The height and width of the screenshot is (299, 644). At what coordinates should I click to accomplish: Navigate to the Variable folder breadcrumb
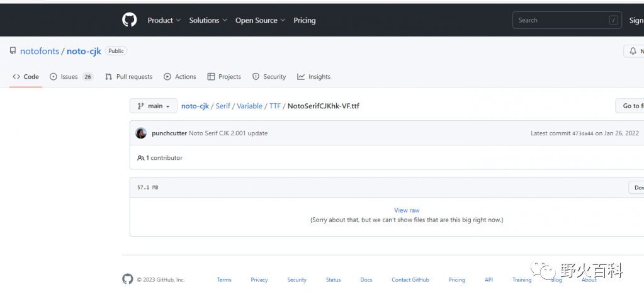point(250,106)
